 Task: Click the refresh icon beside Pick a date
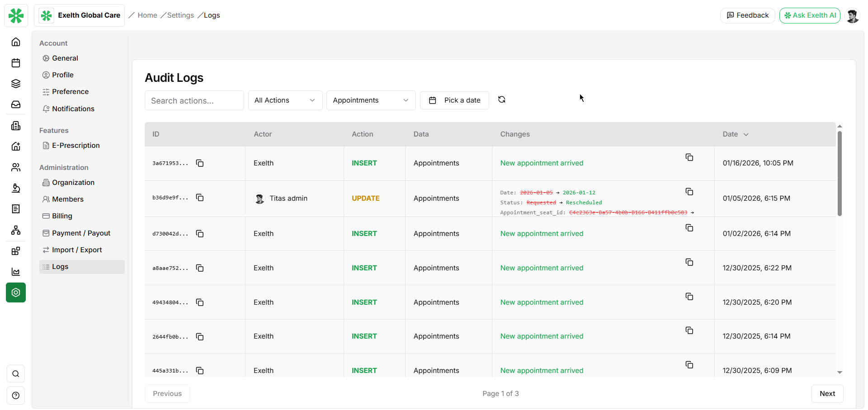pos(502,99)
